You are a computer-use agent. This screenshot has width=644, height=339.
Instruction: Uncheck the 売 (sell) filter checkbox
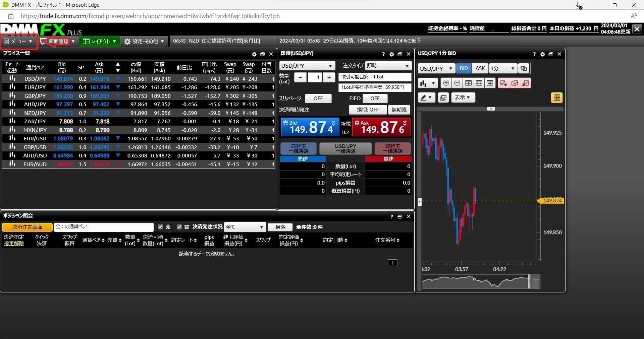(x=160, y=227)
